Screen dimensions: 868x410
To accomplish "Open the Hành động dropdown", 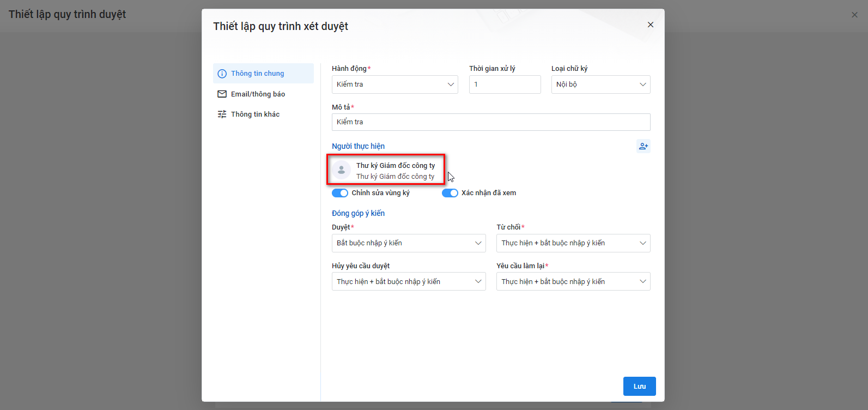I will tap(395, 85).
